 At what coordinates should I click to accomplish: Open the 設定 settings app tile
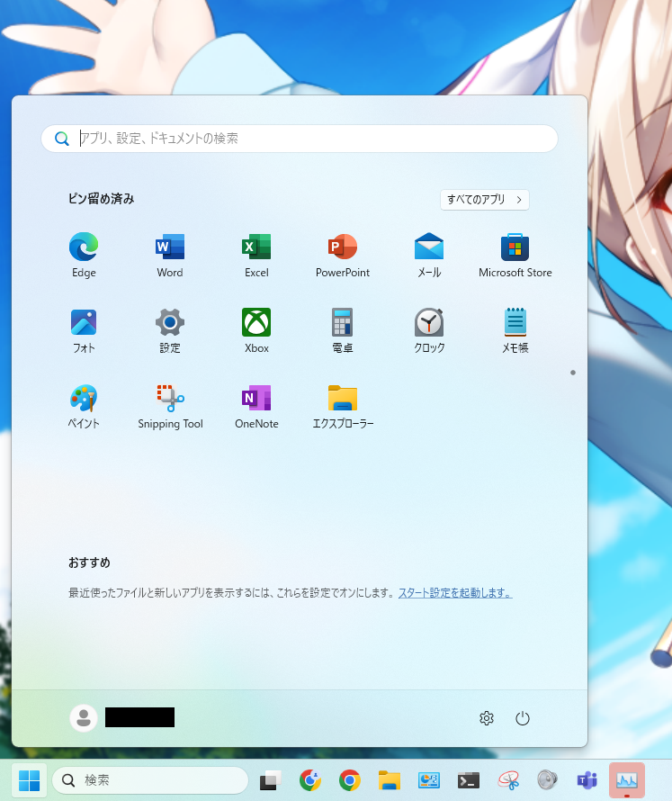pos(170,330)
